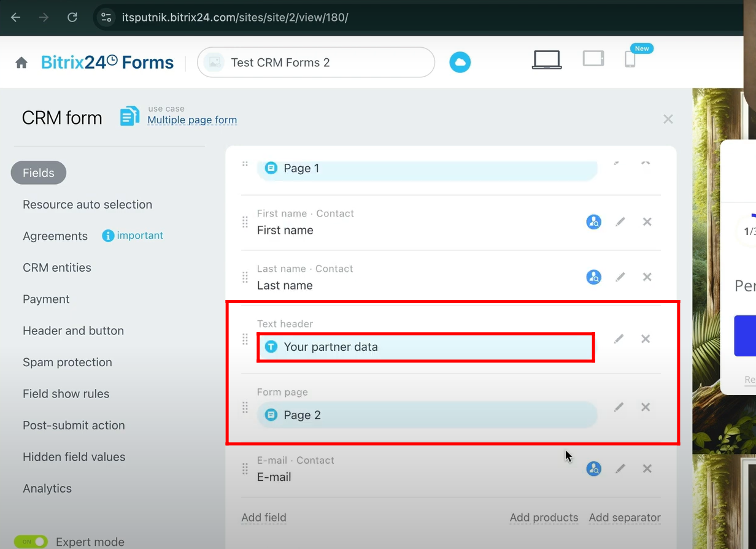The height and width of the screenshot is (549, 756).
Task: Switch to tablet preview mode
Action: click(593, 58)
